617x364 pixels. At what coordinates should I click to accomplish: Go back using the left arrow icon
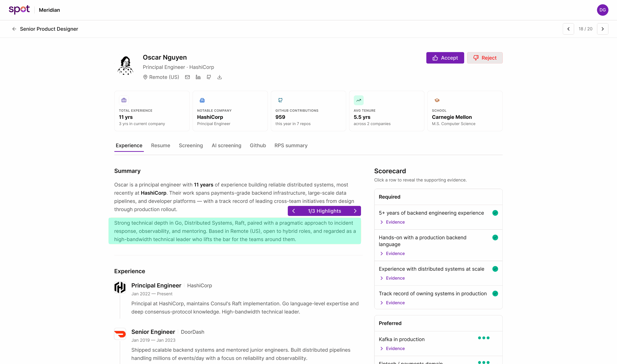14,29
